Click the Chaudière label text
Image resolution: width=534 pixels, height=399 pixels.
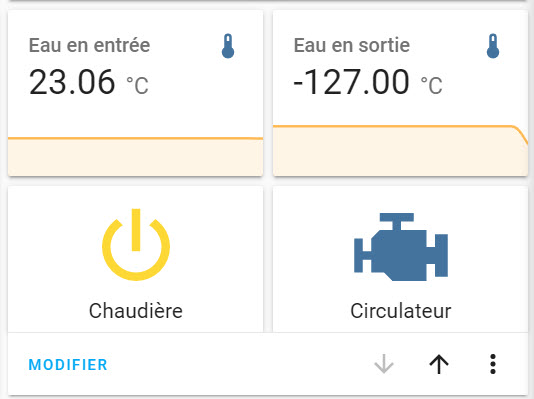pos(136,311)
